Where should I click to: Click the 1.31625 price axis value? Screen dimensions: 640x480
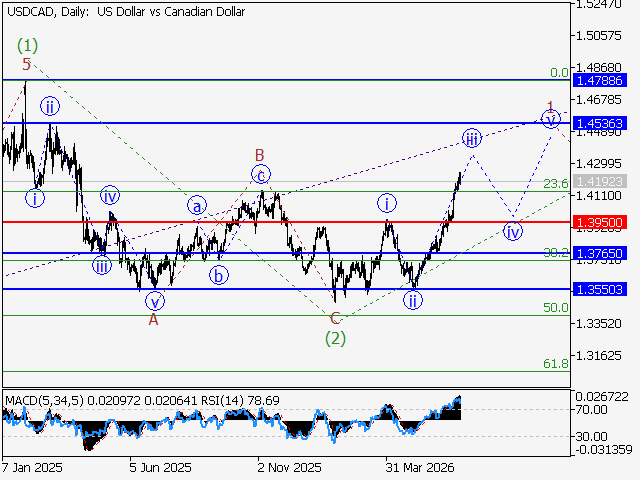click(x=598, y=356)
